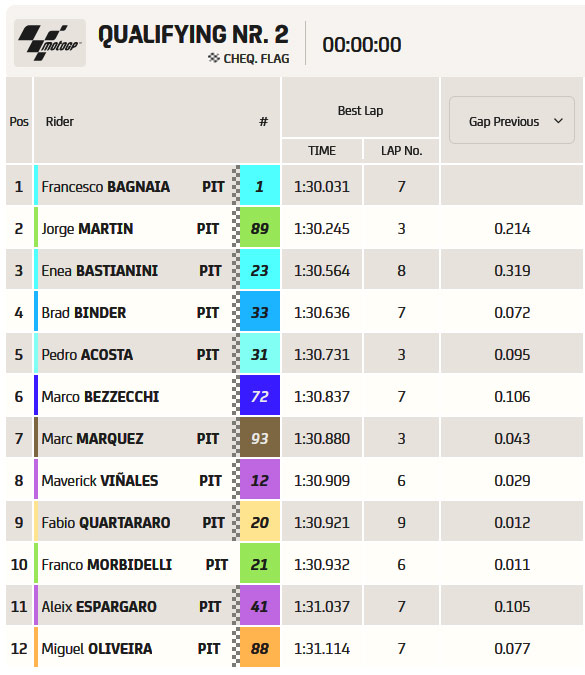Click the LAP No. column header
Image resolution: width=585 pixels, height=675 pixels.
(x=401, y=151)
